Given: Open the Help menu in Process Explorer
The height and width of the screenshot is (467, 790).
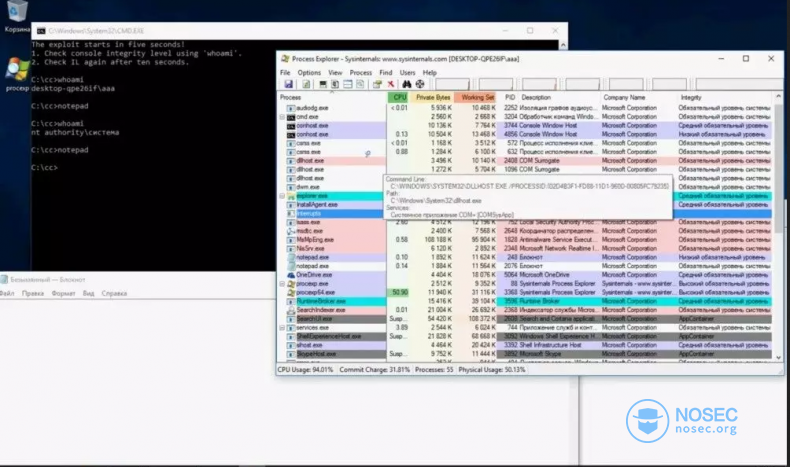Looking at the screenshot, I should pos(429,73).
